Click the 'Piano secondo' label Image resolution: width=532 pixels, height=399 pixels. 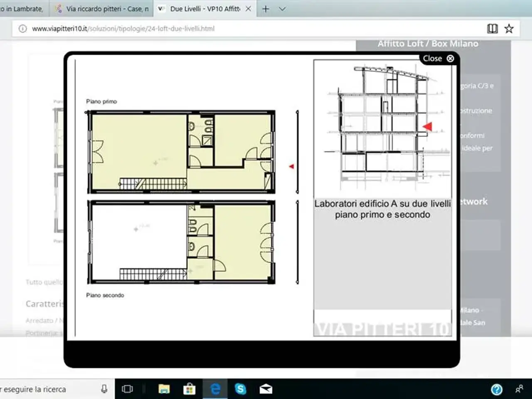(x=105, y=295)
